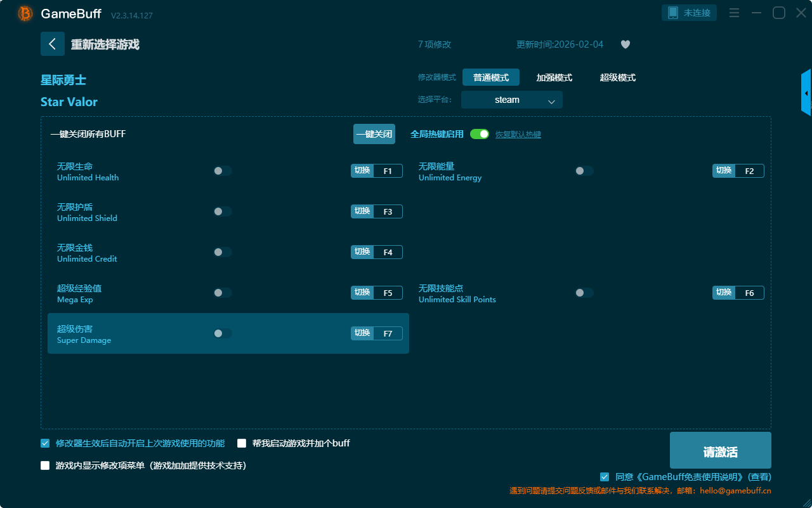The height and width of the screenshot is (508, 812).
Task: Click the heart favorite icon
Action: (625, 44)
